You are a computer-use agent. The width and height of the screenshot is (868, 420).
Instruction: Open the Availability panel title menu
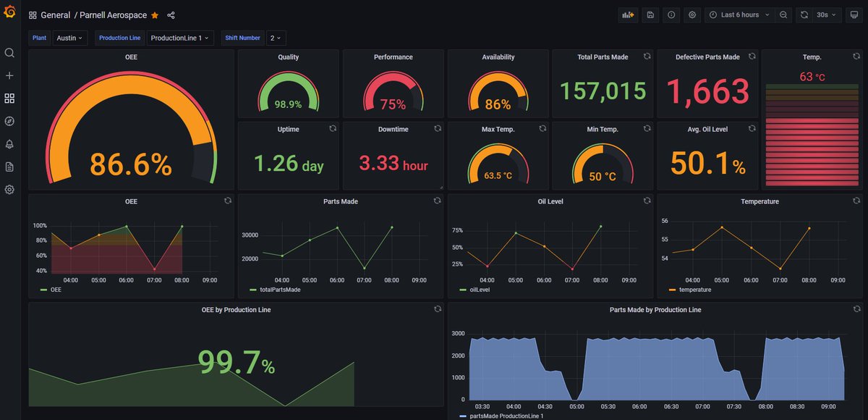tap(498, 56)
